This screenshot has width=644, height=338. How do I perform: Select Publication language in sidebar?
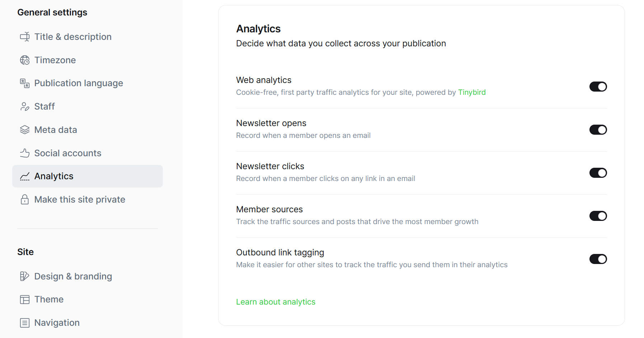pos(79,83)
